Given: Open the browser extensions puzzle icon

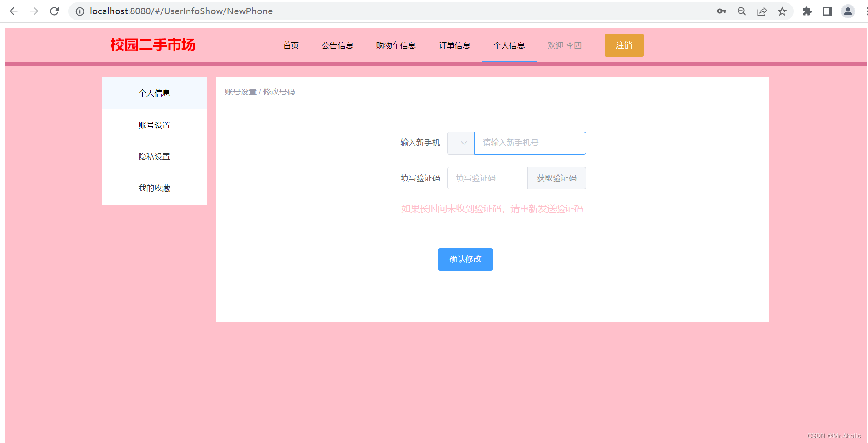Looking at the screenshot, I should 807,11.
